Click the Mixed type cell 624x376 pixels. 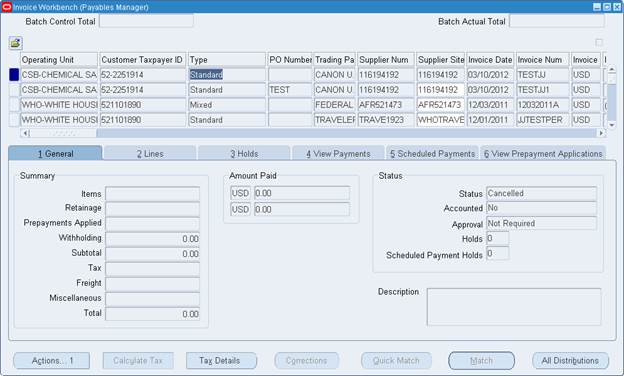227,105
